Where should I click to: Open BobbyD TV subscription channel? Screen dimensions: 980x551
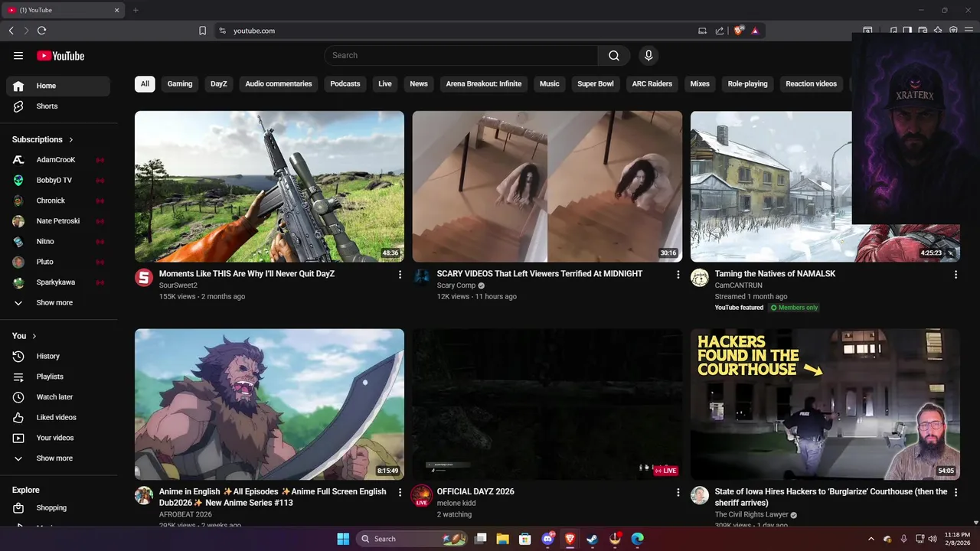click(58, 181)
